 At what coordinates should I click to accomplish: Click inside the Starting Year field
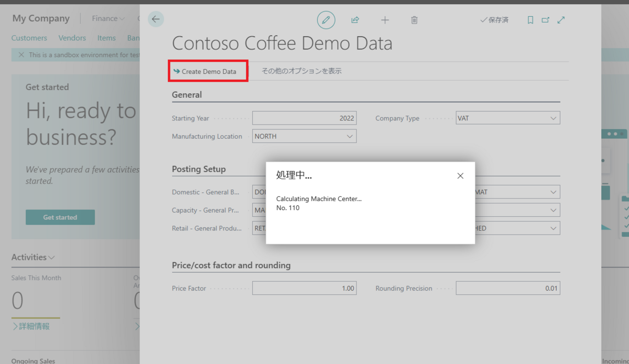[304, 117]
